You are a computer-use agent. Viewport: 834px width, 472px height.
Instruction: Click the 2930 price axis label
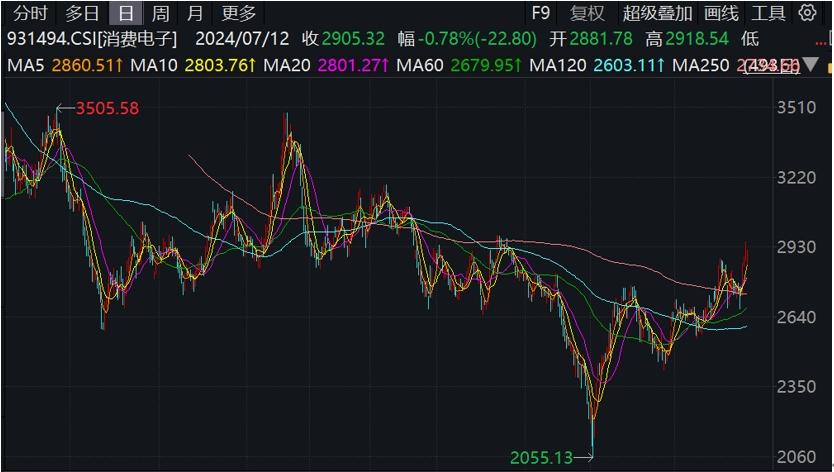pos(796,247)
